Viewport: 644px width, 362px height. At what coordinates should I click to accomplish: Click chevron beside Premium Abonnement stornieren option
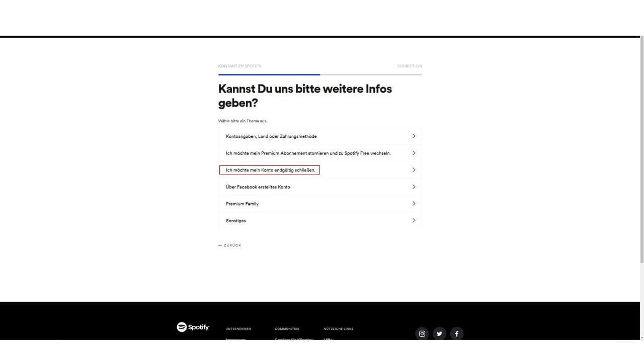(x=414, y=153)
